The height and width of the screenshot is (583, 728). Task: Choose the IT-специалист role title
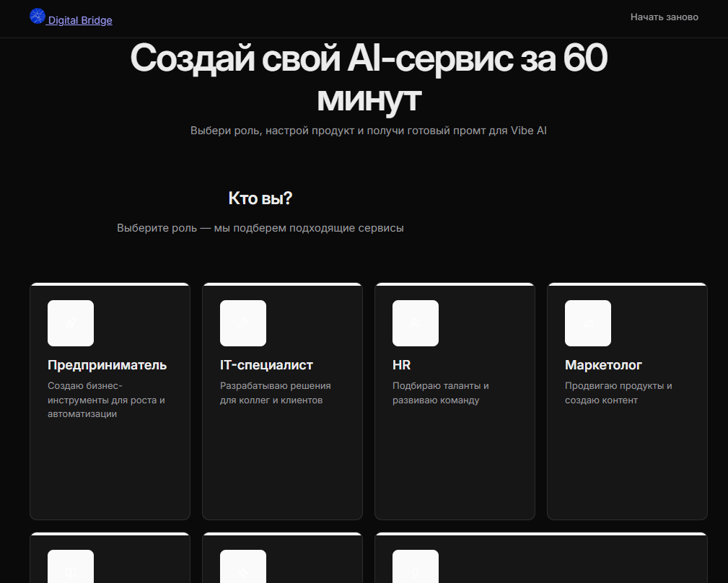point(266,365)
